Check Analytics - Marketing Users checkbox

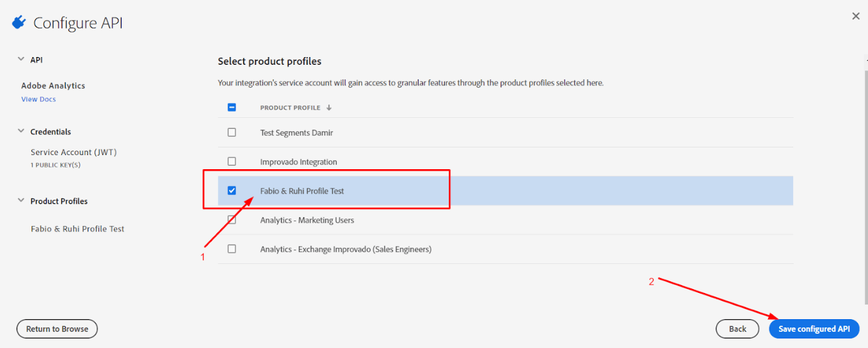232,220
